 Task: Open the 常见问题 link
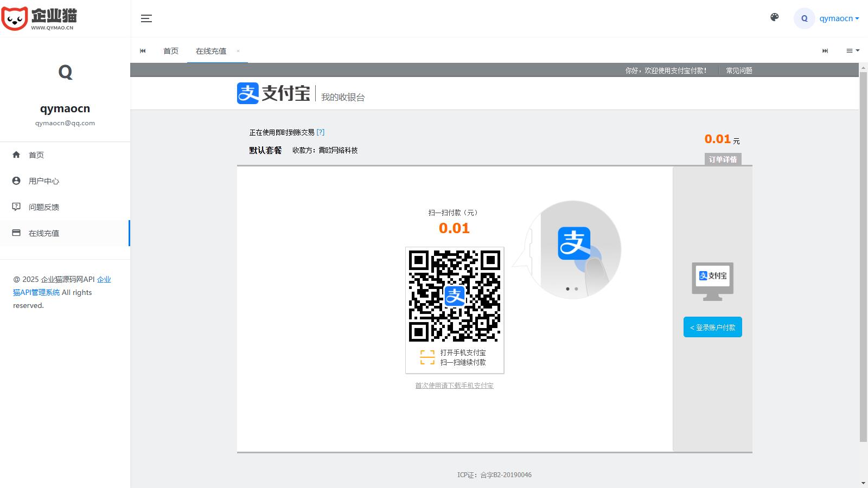point(739,70)
